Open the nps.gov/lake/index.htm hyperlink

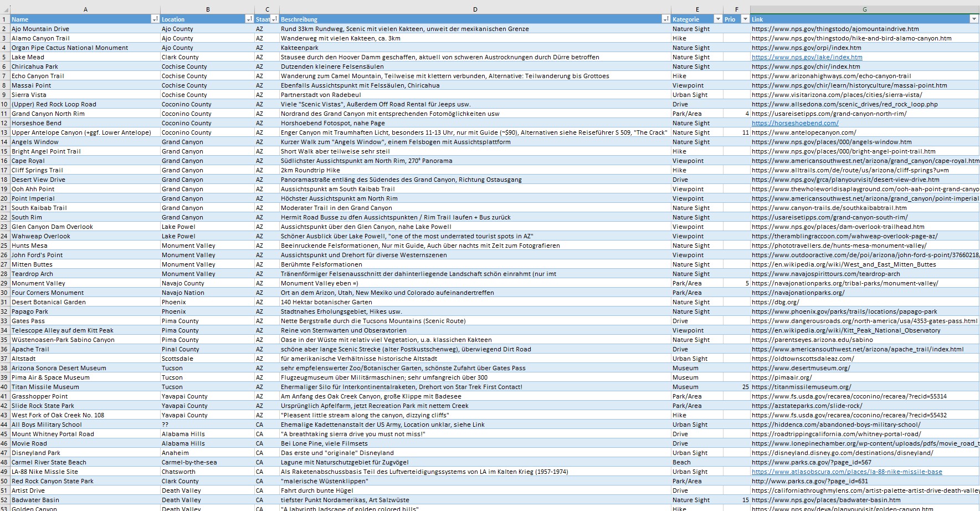click(x=807, y=57)
